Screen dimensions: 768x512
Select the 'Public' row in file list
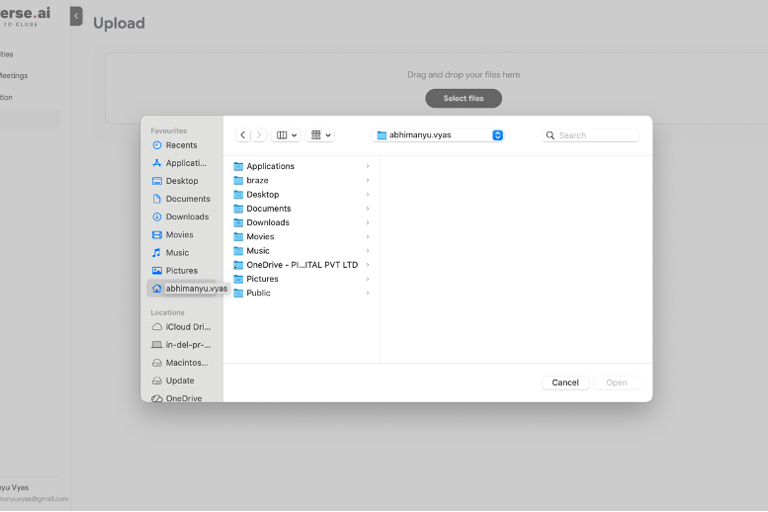pos(302,293)
